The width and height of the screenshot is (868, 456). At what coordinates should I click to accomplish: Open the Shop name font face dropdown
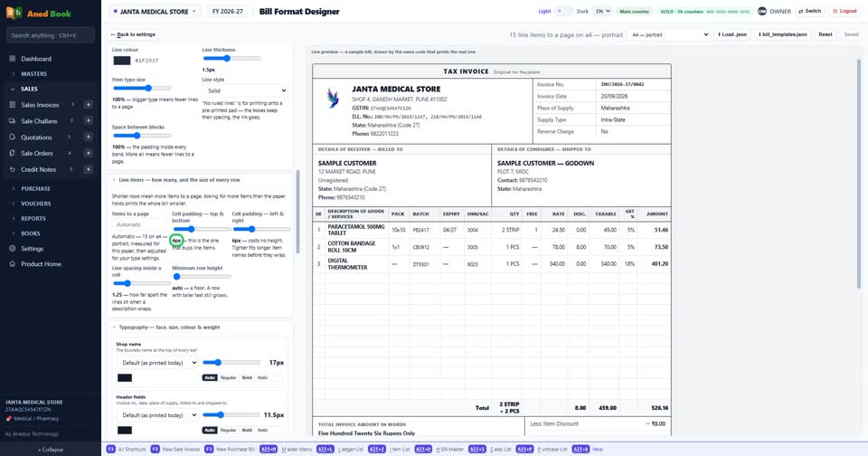(x=157, y=363)
